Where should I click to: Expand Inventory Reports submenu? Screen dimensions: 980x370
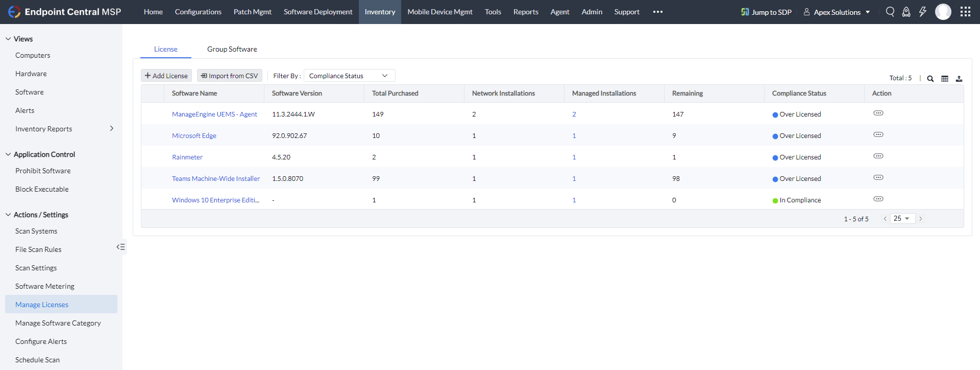point(112,128)
